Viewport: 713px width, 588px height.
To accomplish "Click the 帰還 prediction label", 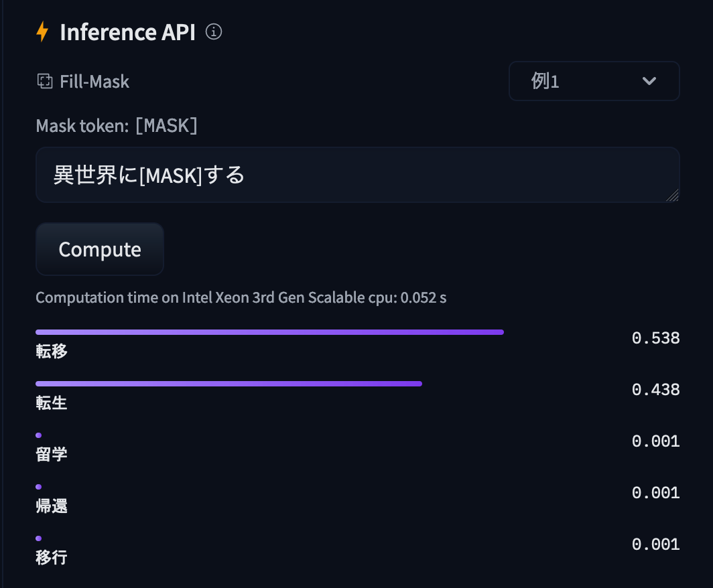I will [x=52, y=506].
